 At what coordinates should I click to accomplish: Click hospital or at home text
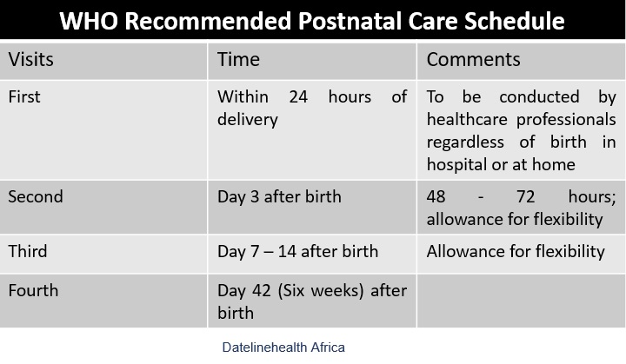click(501, 164)
